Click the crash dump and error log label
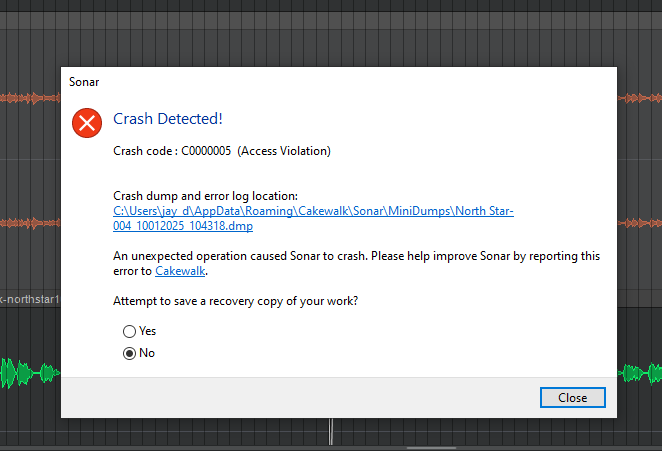 tap(206, 196)
